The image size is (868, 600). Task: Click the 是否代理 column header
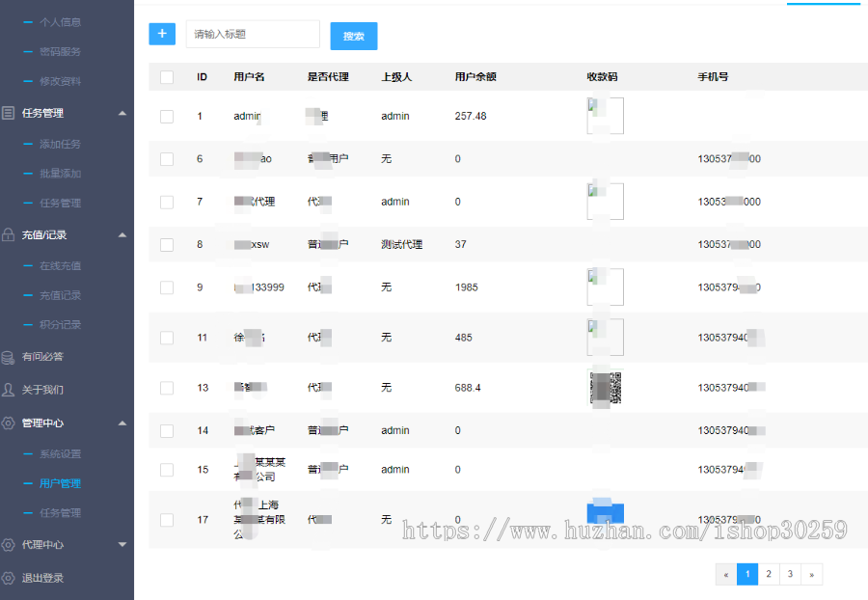(x=328, y=77)
